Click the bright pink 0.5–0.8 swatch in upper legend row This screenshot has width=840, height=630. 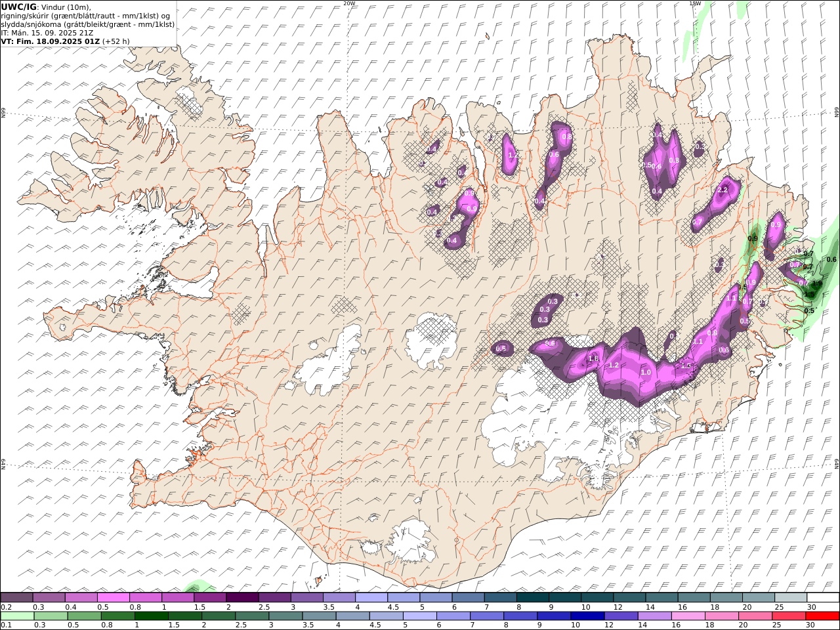(113, 597)
